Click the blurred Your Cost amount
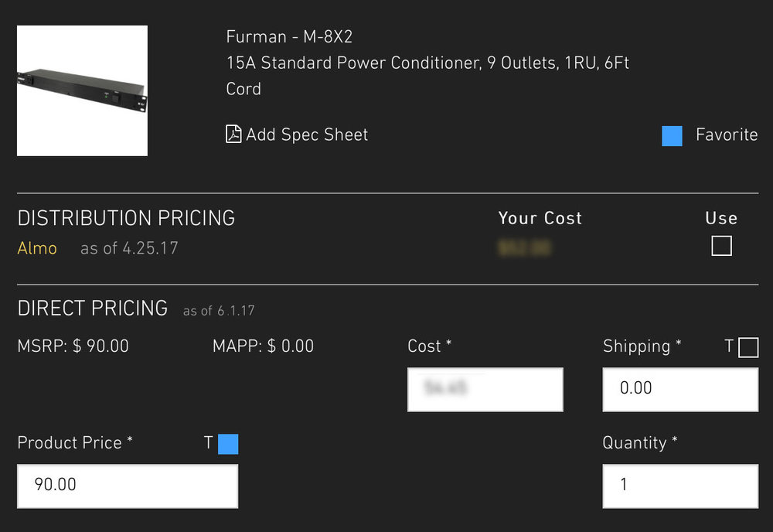This screenshot has width=773, height=532. coord(524,249)
